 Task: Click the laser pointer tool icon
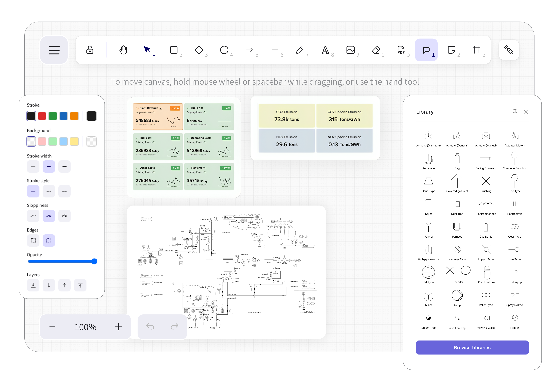509,50
